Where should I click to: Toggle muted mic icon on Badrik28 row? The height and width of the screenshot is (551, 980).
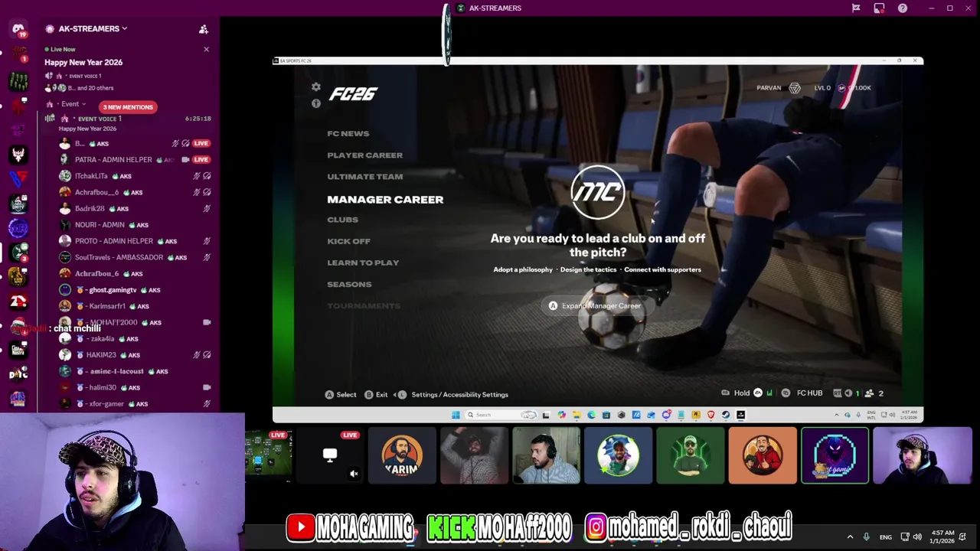tap(207, 209)
